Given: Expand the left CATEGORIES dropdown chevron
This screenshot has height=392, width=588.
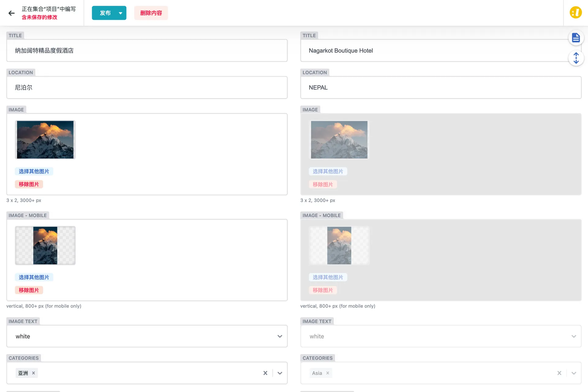Looking at the screenshot, I should 280,373.
